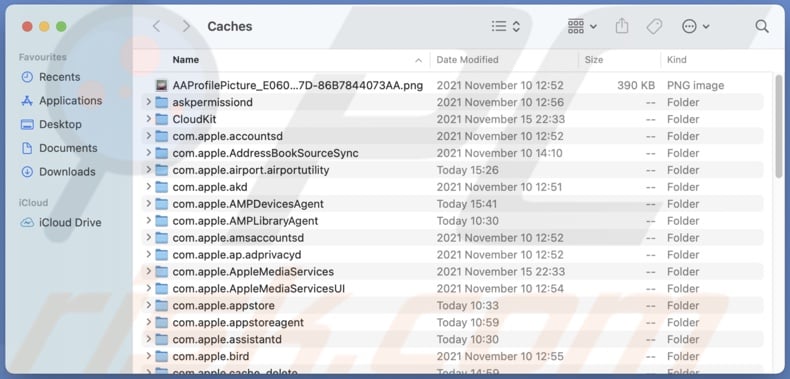Click the com.apple.AMPDevicesAgent folder icon
Image resolution: width=790 pixels, height=379 pixels.
(x=161, y=204)
